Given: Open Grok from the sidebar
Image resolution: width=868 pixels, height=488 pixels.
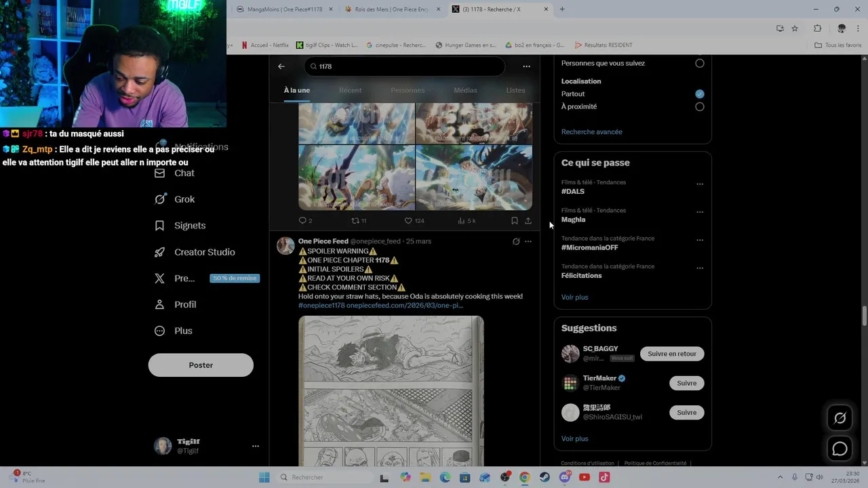Looking at the screenshot, I should coord(174,199).
